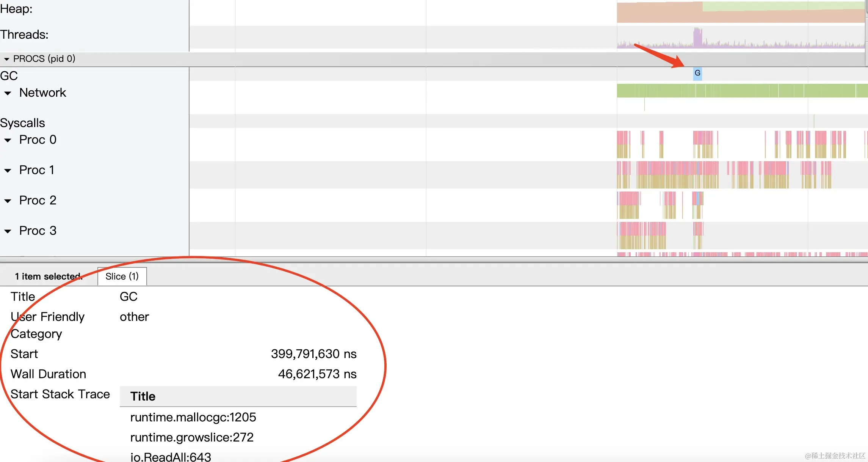Screen dimensions: 868x462
Task: Click the purple Threads spike
Action: (x=697, y=37)
